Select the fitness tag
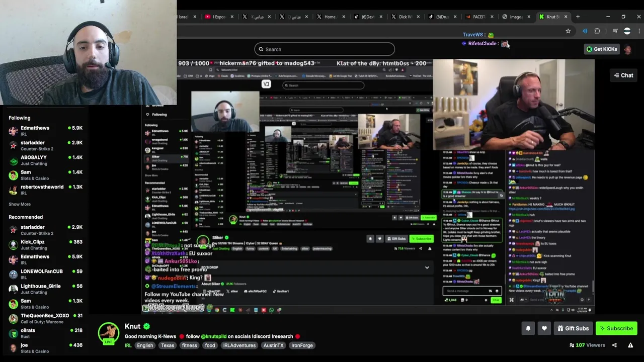 coord(190,345)
